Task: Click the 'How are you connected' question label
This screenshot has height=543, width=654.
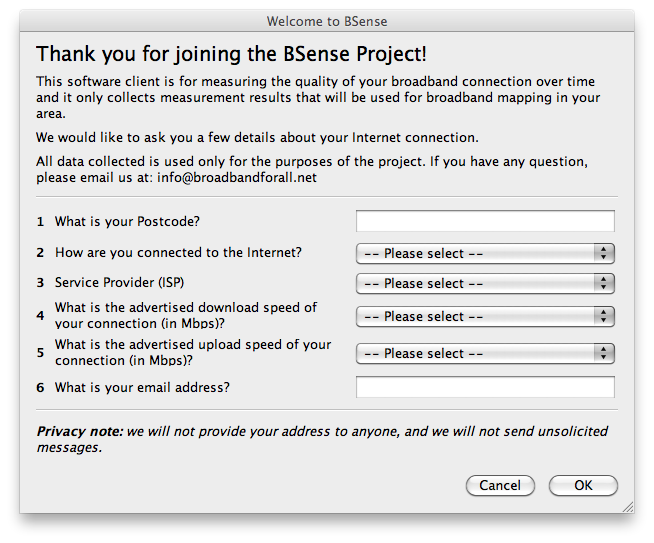Action: [178, 253]
